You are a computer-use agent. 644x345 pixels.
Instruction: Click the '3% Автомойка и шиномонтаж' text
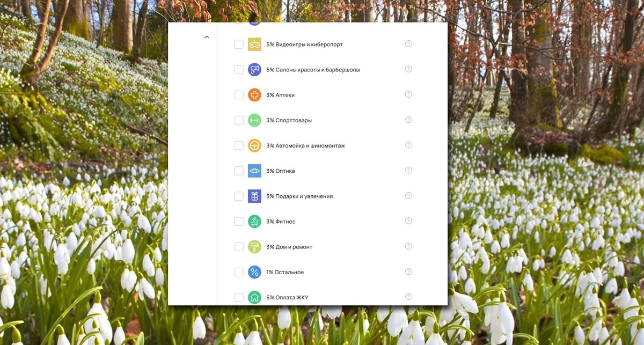pyautogui.click(x=305, y=145)
